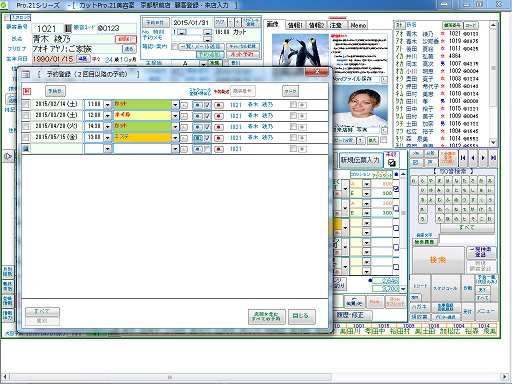
Task: Click the red dot icon in 2015/05/15 row
Action: tap(219, 138)
